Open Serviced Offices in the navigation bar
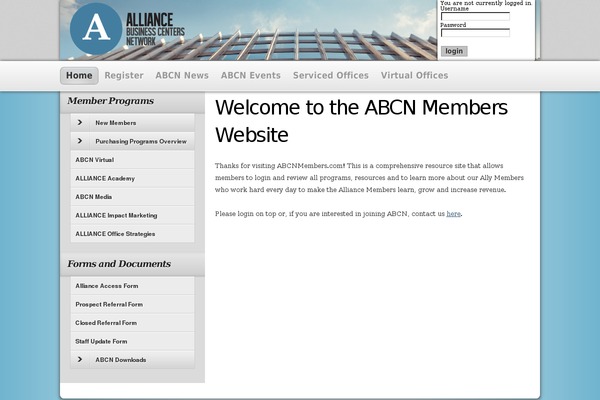 (331, 75)
